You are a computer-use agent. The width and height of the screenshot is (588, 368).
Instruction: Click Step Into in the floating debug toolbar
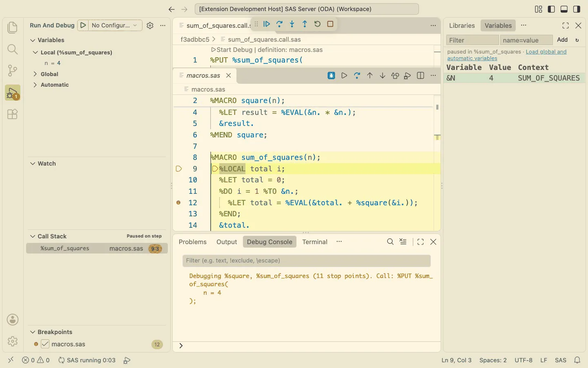coord(292,24)
